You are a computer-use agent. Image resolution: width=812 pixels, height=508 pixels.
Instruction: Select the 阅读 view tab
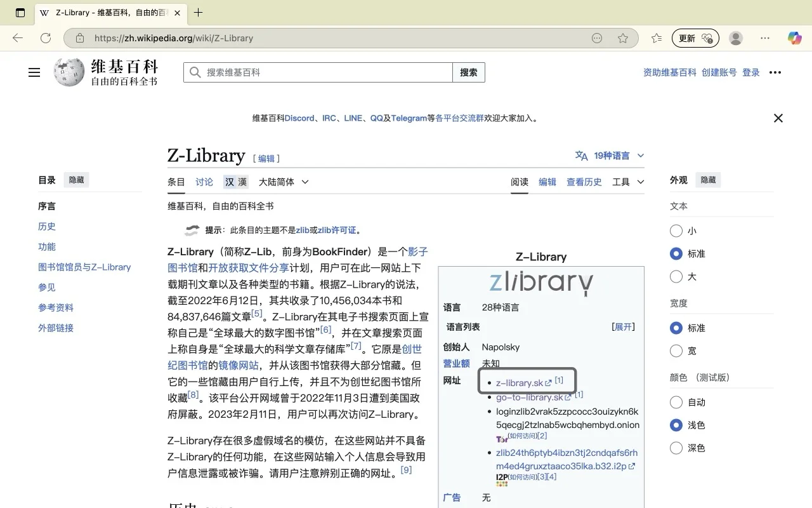point(520,182)
